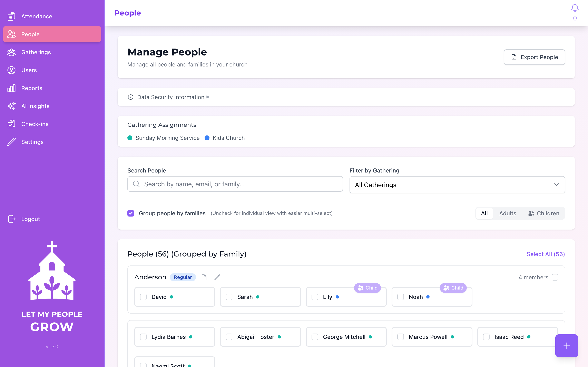588x367 pixels.
Task: Switch to the Children filter tab
Action: click(544, 213)
